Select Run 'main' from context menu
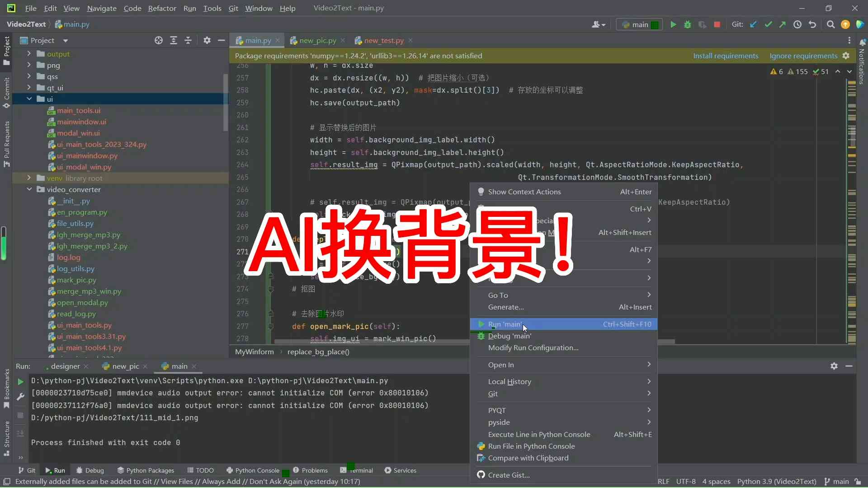The image size is (868, 488). tap(505, 324)
